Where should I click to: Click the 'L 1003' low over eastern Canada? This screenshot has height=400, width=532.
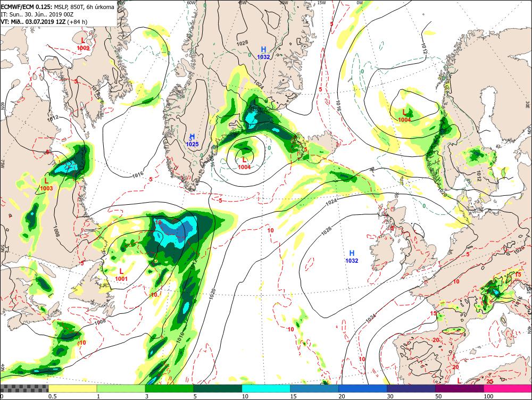(x=46, y=184)
